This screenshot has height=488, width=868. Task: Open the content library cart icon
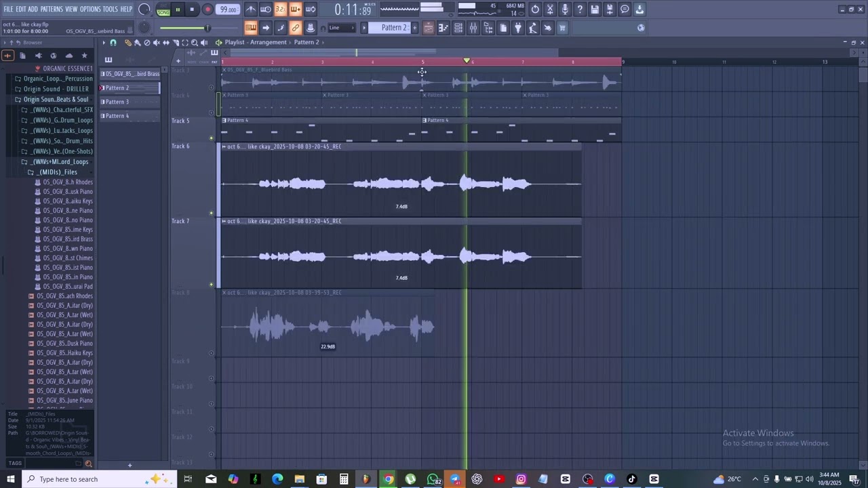coord(563,28)
